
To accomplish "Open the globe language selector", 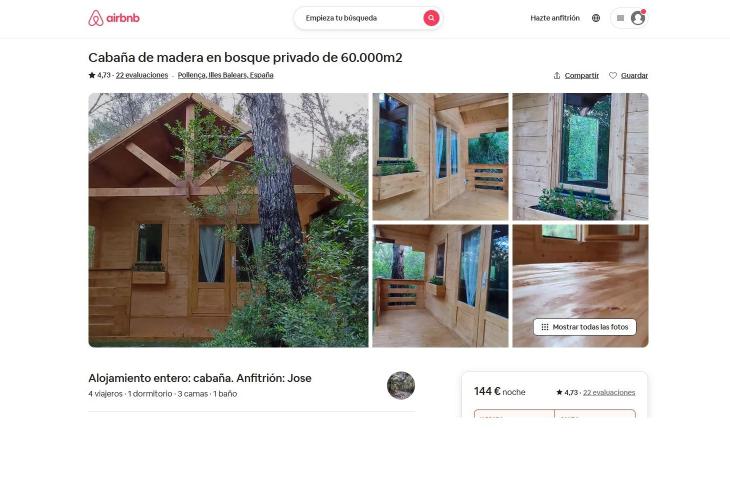I will click(596, 18).
